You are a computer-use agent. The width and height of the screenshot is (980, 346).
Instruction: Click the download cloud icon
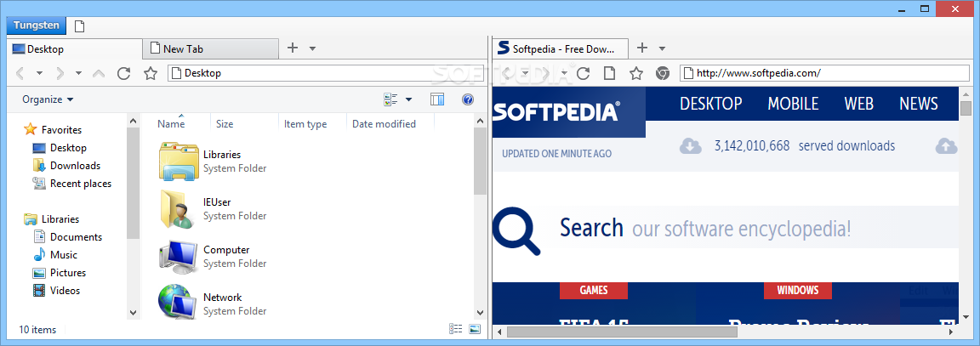coord(690,146)
